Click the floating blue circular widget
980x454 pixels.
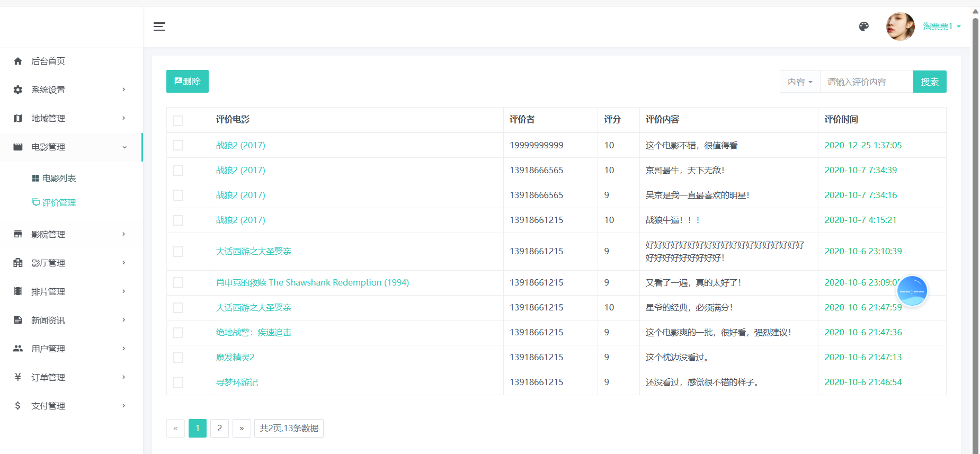tap(912, 291)
